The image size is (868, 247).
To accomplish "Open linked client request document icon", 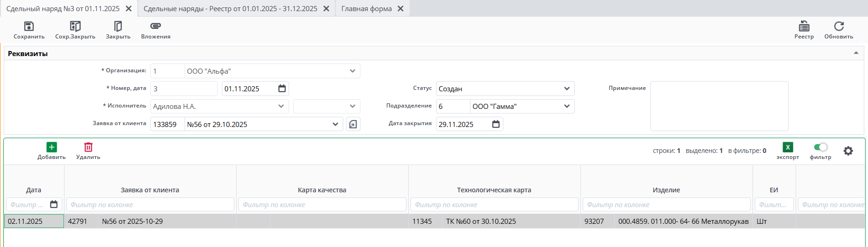I will pyautogui.click(x=353, y=124).
